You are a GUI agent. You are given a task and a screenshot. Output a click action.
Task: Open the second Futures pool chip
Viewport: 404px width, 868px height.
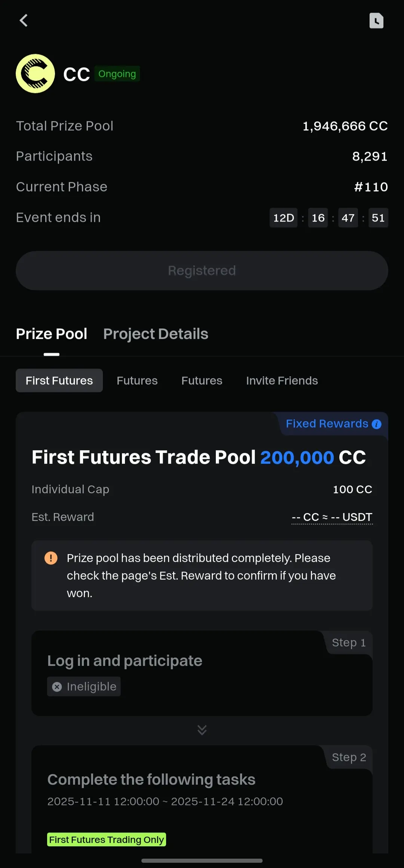pyautogui.click(x=137, y=381)
